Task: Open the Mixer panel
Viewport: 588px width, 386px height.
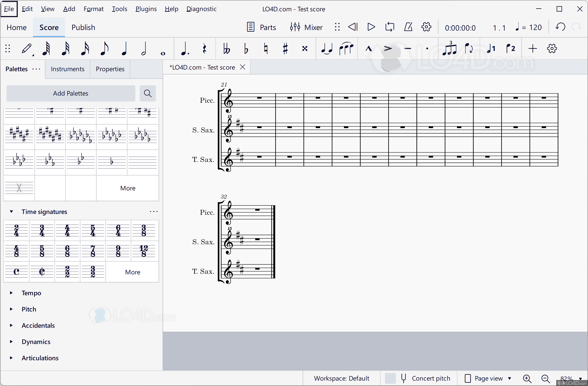Action: [x=306, y=27]
